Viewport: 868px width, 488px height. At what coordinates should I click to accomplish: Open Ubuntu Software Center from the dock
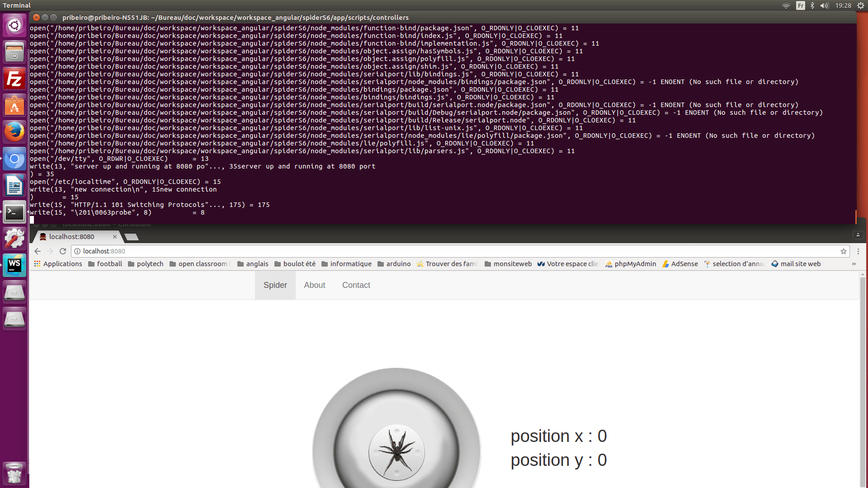tap(14, 105)
